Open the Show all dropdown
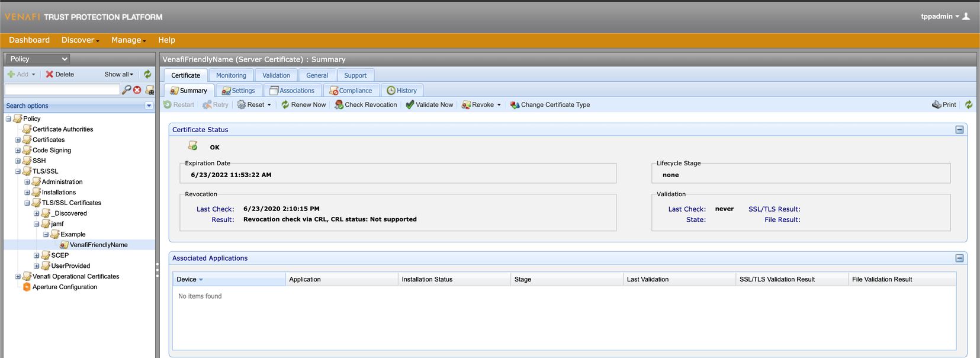This screenshot has height=358, width=980. pos(118,74)
